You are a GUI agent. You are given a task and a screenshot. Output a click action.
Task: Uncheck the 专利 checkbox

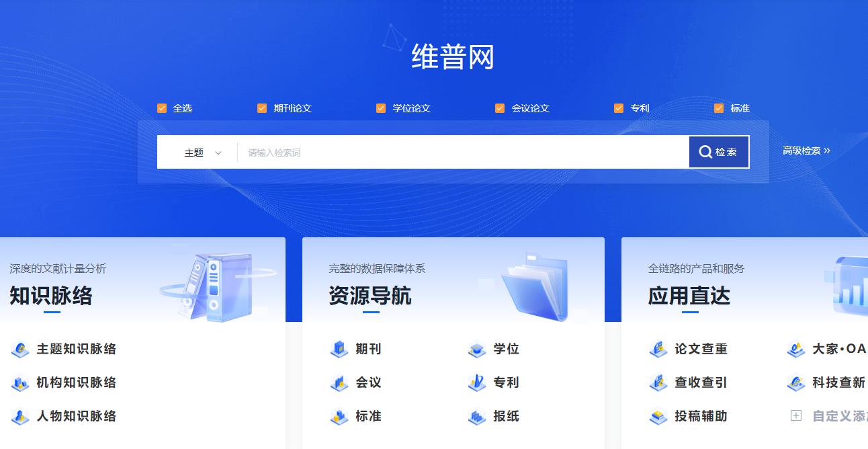619,108
